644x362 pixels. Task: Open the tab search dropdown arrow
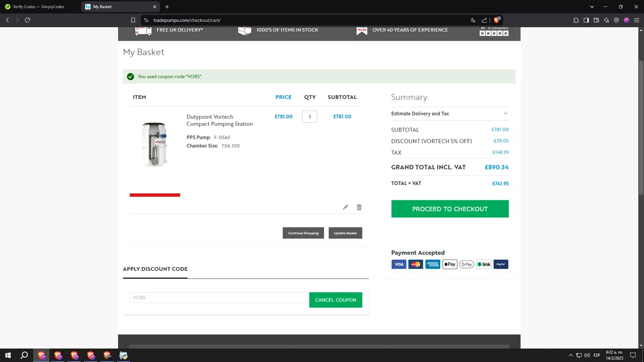tap(592, 7)
